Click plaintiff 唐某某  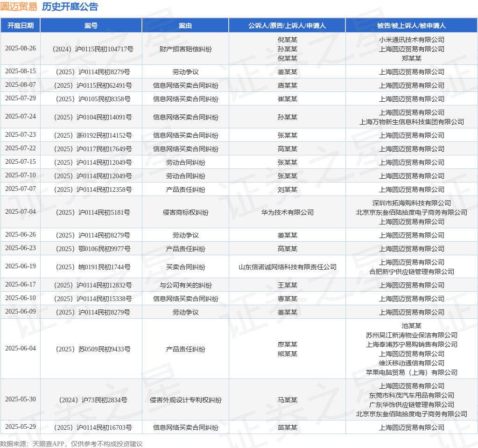point(287,85)
